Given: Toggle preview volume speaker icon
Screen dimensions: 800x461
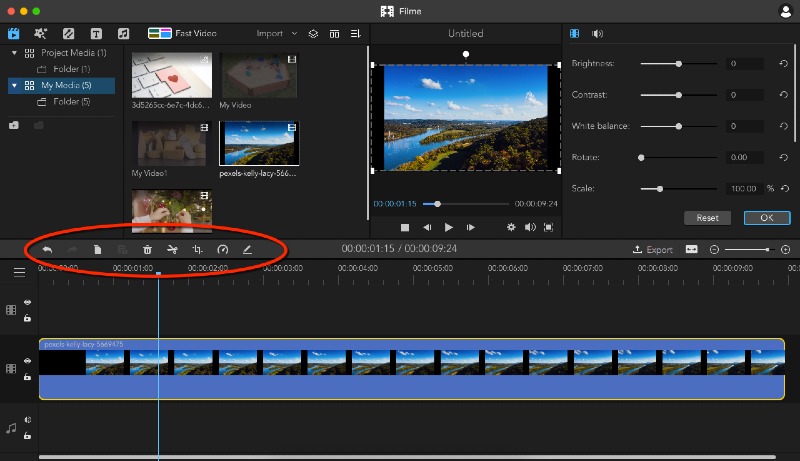Looking at the screenshot, I should pyautogui.click(x=530, y=227).
